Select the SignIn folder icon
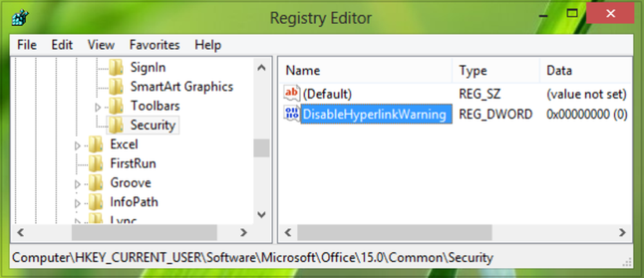 pyautogui.click(x=116, y=67)
